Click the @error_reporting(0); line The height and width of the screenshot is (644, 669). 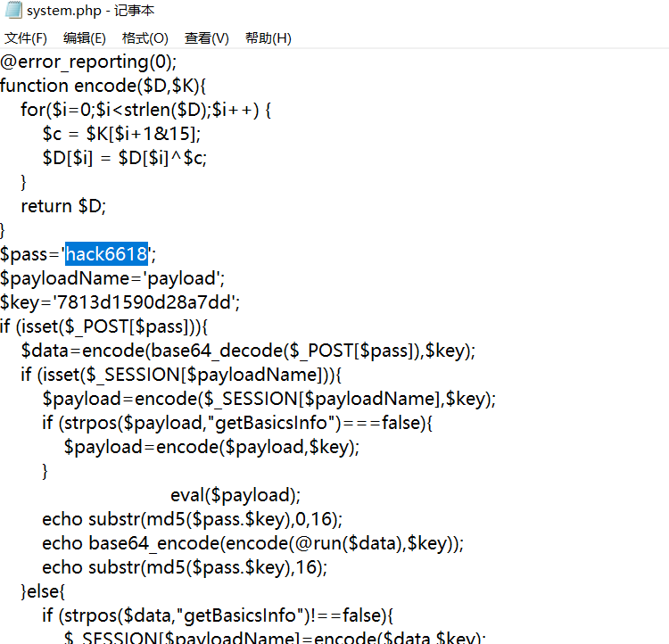(88, 62)
